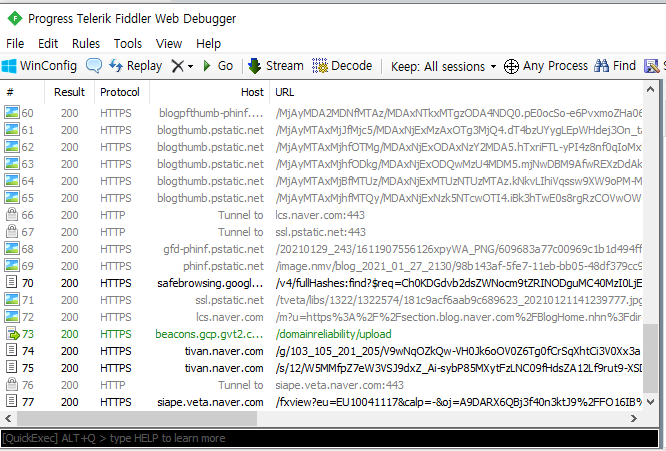This screenshot has height=451, width=666.
Task: Click scroll down arrow of session list
Action: [x=650, y=401]
